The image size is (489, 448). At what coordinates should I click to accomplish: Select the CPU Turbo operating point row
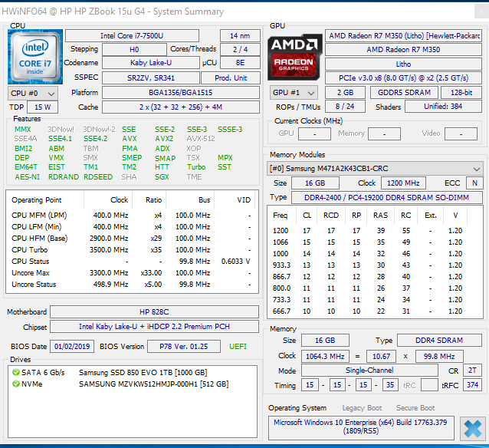click(132, 250)
